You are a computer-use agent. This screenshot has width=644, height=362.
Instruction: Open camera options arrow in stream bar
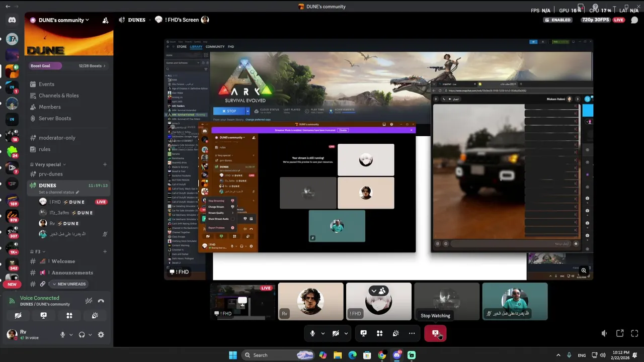tap(346, 333)
